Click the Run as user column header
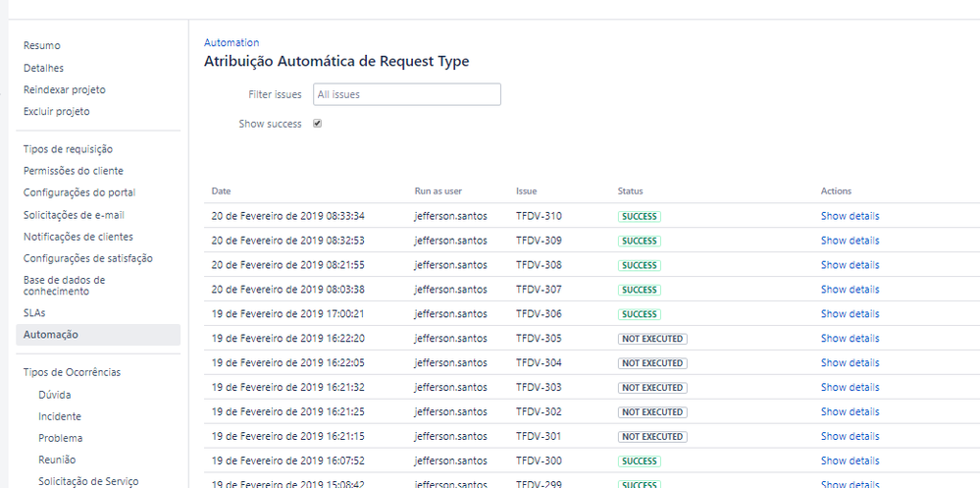 click(438, 190)
